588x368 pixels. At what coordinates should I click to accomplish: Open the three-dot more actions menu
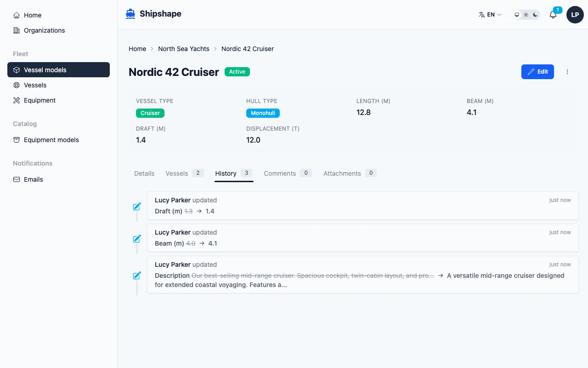point(567,72)
